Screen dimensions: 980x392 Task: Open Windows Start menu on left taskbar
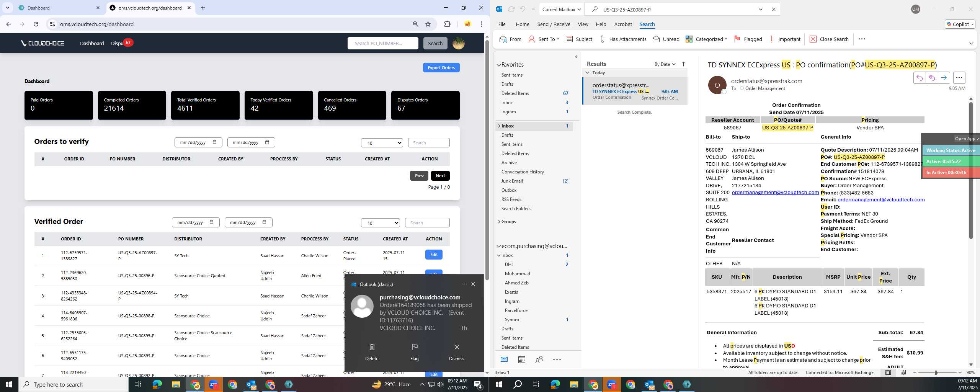(9, 384)
